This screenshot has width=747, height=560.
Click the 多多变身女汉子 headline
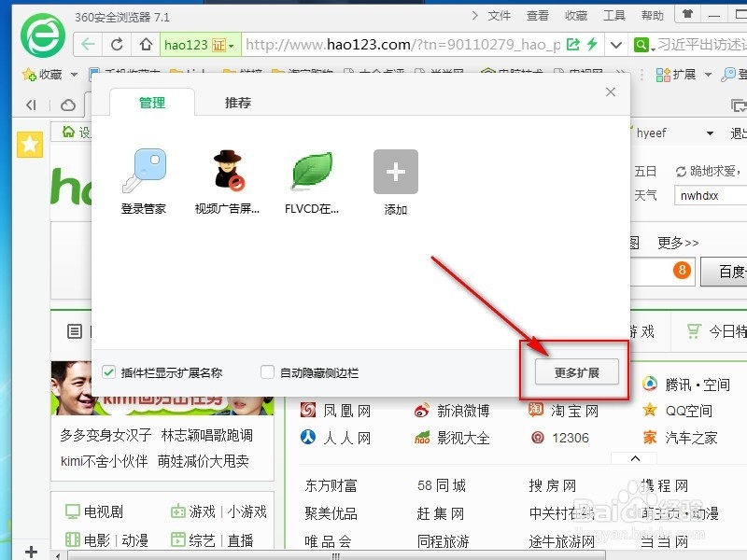[x=106, y=435]
